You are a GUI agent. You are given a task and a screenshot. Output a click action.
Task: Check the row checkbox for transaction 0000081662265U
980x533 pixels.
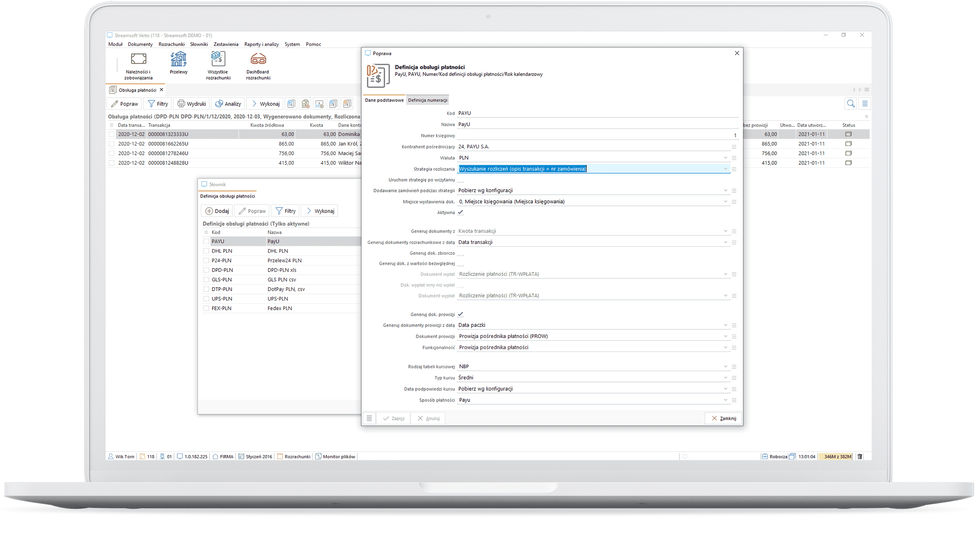(112, 144)
